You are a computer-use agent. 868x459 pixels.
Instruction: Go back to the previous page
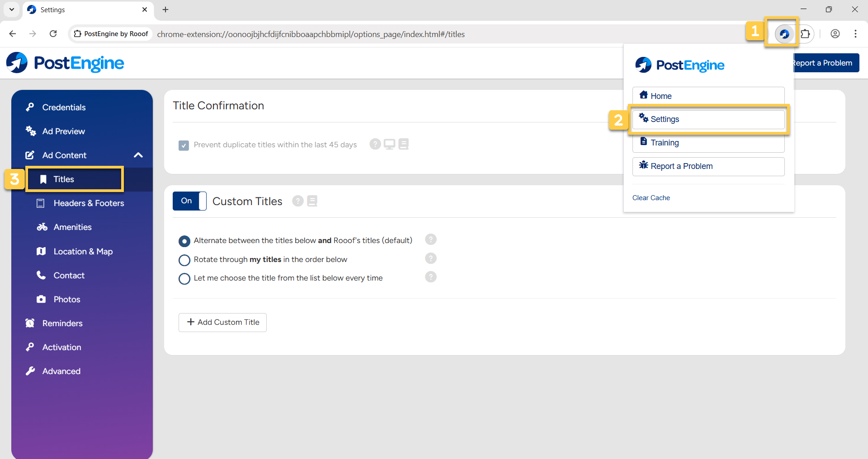13,34
